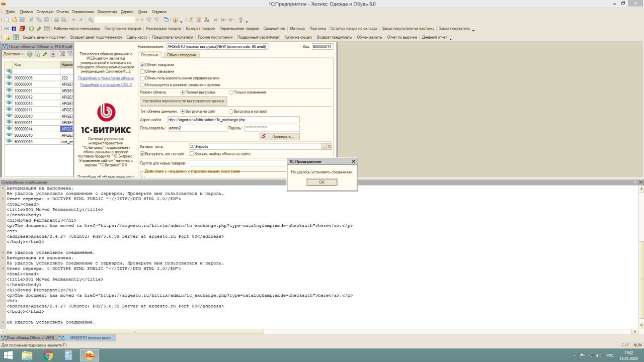Click the Undo arrow icon
This screenshot has width=644, height=362.
73,20
